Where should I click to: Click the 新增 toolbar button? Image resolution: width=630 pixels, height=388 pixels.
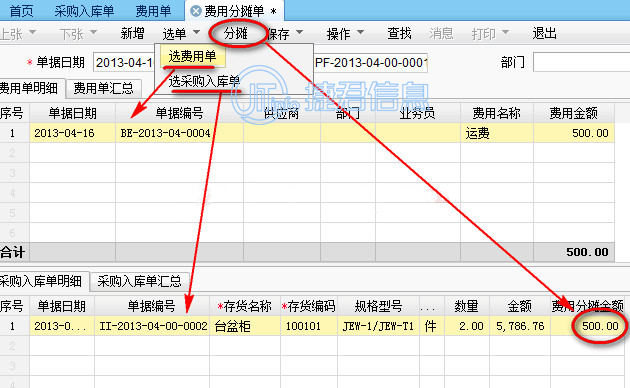point(132,33)
